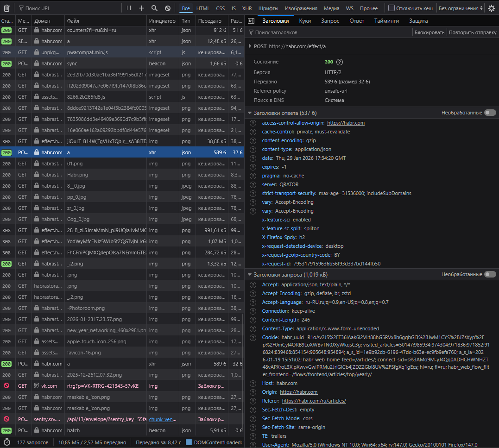Open network settings gear

pos(492,8)
